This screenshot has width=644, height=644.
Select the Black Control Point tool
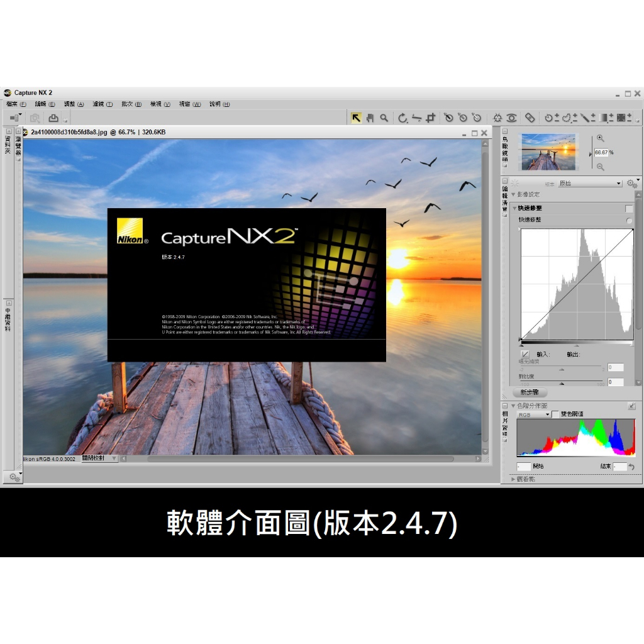(x=448, y=118)
